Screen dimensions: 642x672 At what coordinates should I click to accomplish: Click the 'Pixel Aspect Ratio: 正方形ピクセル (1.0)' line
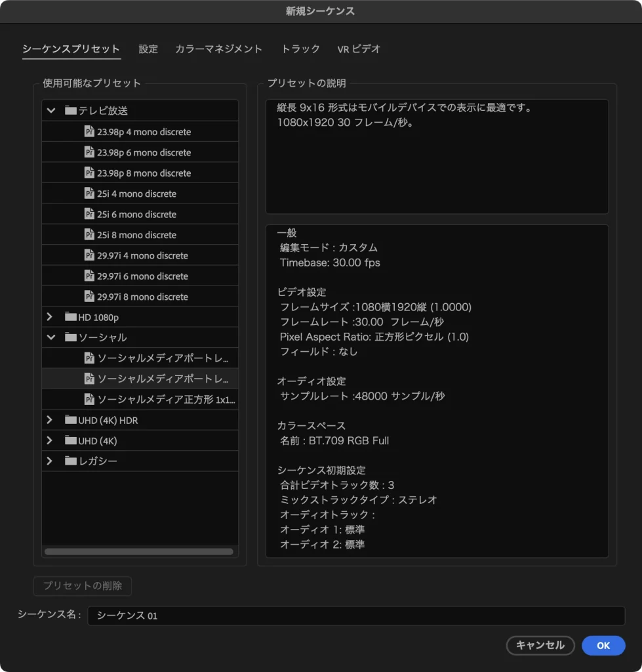point(374,337)
